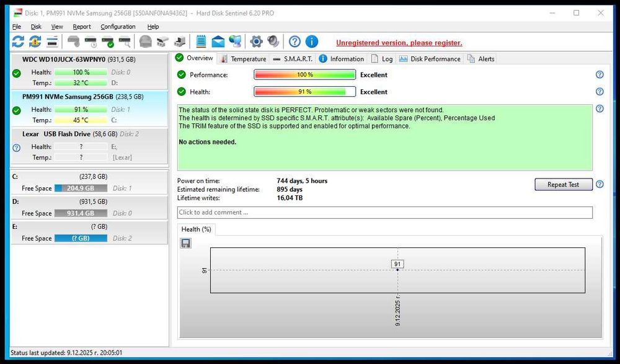This screenshot has height=364, width=620.
Task: Click the disk with magnifier toolbar icon
Action: [125, 42]
